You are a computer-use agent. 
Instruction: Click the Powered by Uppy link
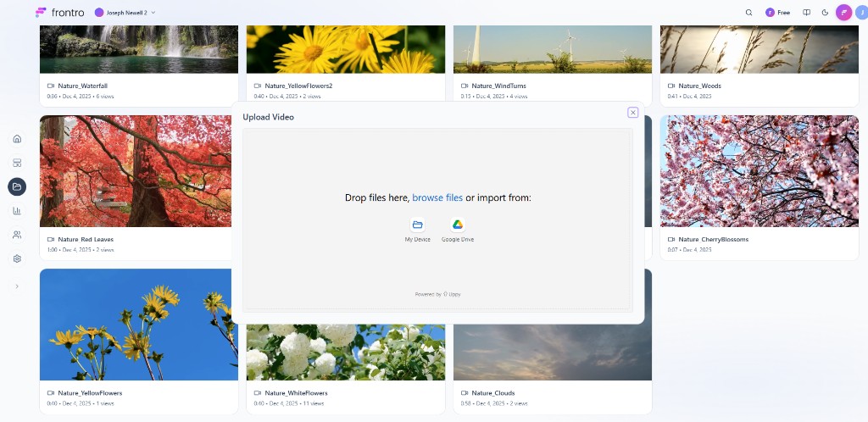pos(437,294)
